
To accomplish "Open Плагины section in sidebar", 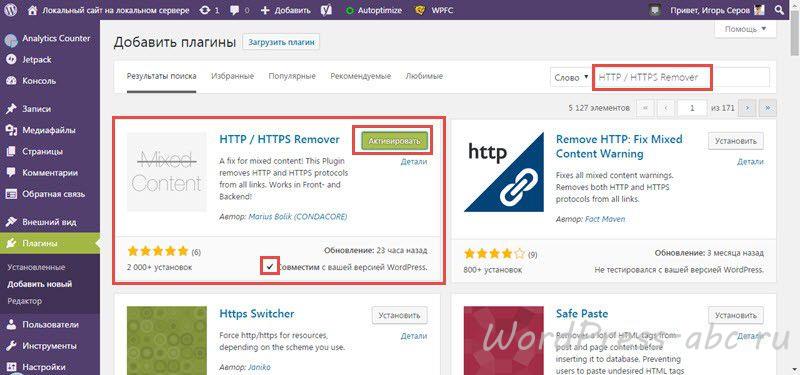I will pyautogui.click(x=50, y=244).
